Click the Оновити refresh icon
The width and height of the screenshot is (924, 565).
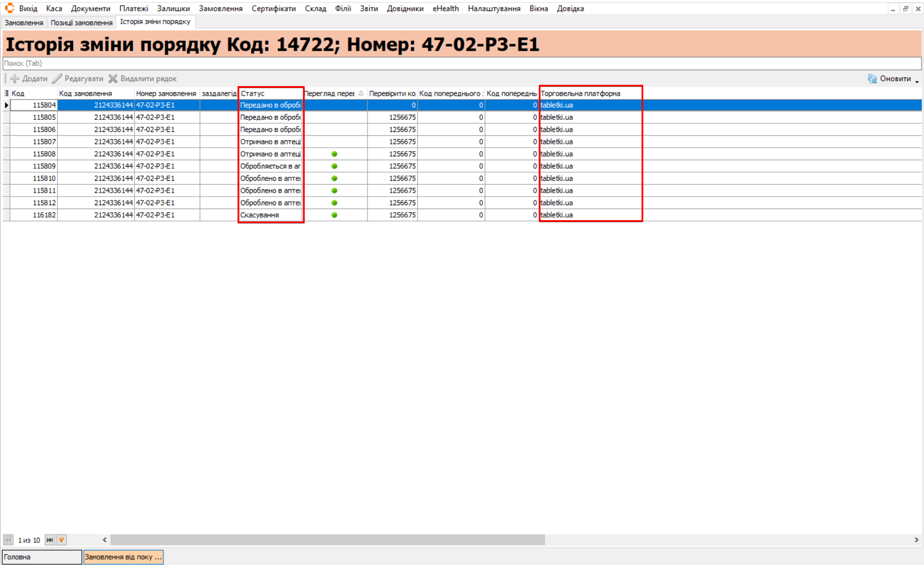point(872,79)
